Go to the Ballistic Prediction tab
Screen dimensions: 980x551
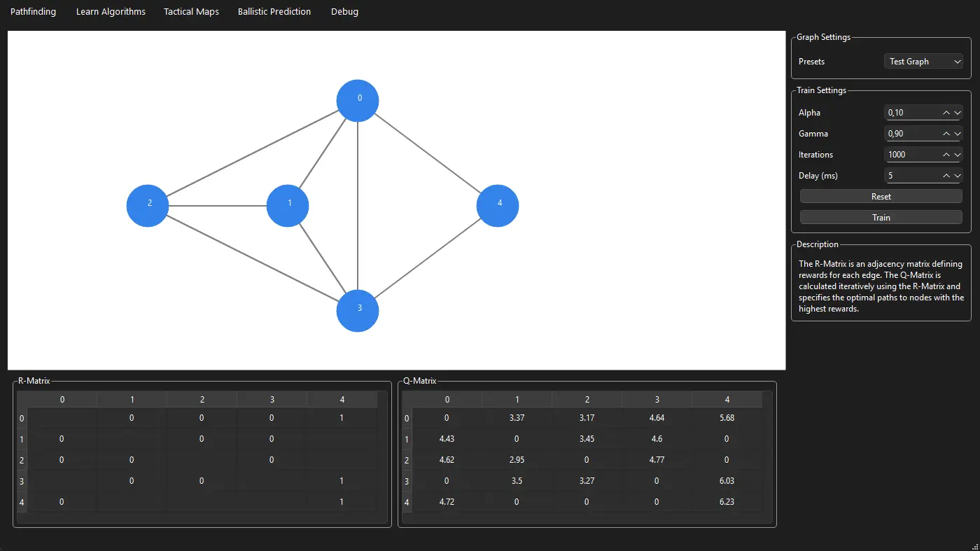274,12
